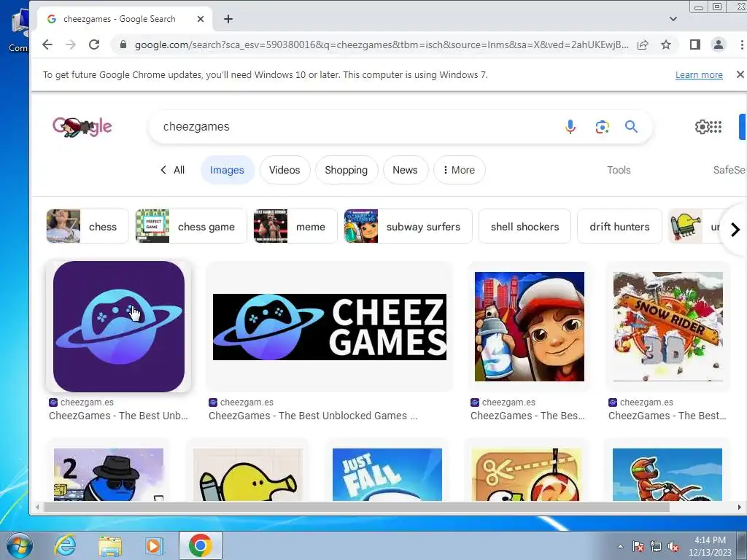Image resolution: width=747 pixels, height=560 pixels.
Task: Switch to the Shopping tab
Action: pos(347,170)
